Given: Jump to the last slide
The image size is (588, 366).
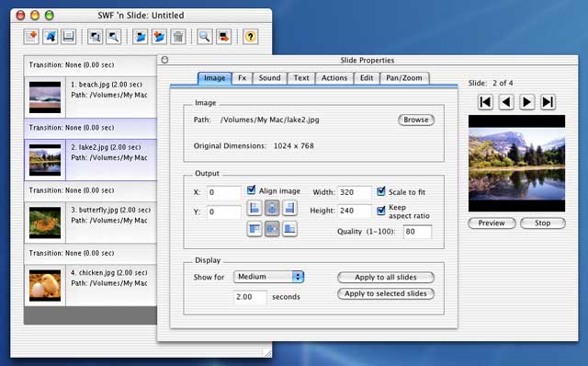Looking at the screenshot, I should pos(548,102).
